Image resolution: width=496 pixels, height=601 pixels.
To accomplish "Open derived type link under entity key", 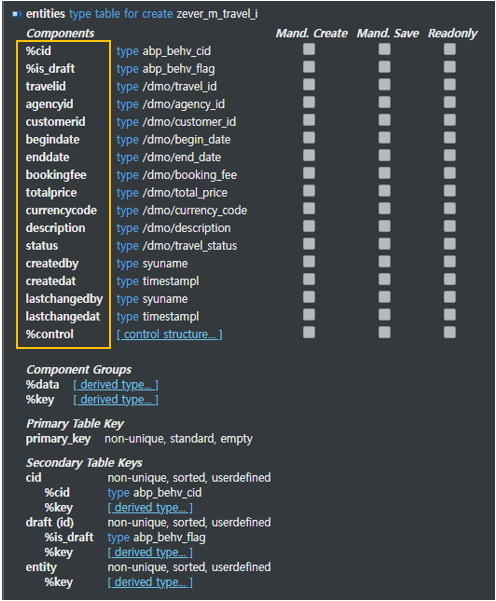I will click(x=150, y=582).
